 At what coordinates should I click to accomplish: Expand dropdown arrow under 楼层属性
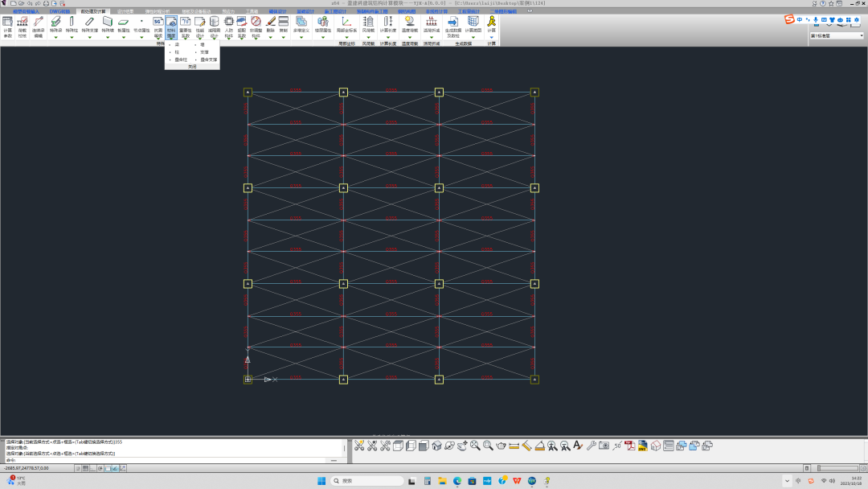pos(323,37)
